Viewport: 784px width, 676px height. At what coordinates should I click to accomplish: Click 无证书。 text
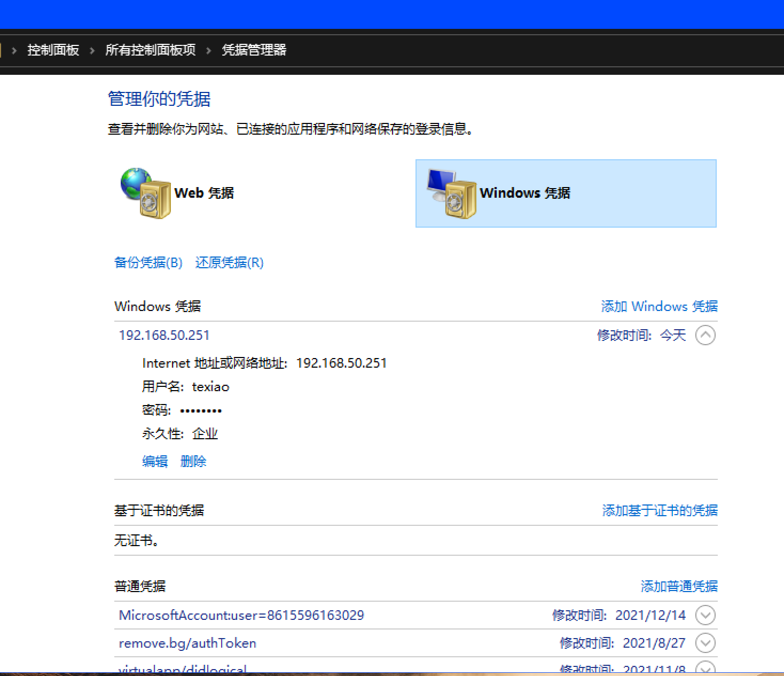pyautogui.click(x=137, y=540)
